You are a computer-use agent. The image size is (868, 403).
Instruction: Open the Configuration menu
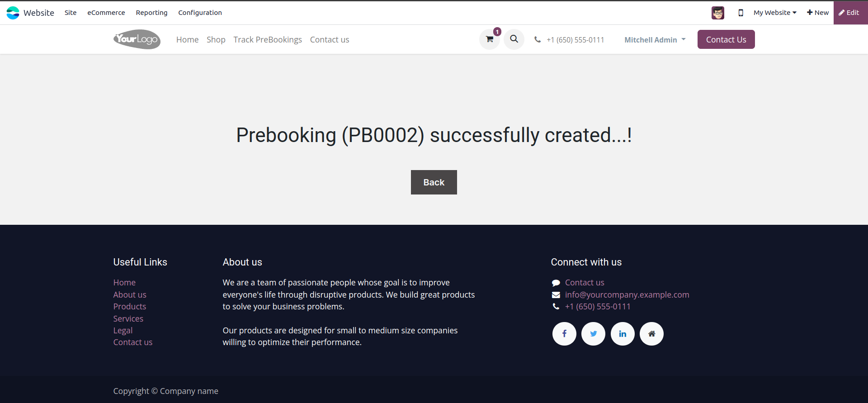[x=200, y=13]
